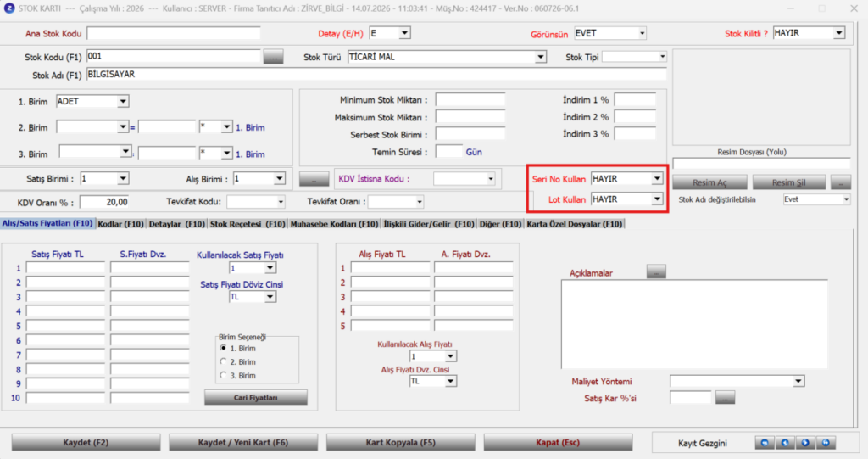Expand the Maliyet Yöntemi dropdown

(798, 382)
